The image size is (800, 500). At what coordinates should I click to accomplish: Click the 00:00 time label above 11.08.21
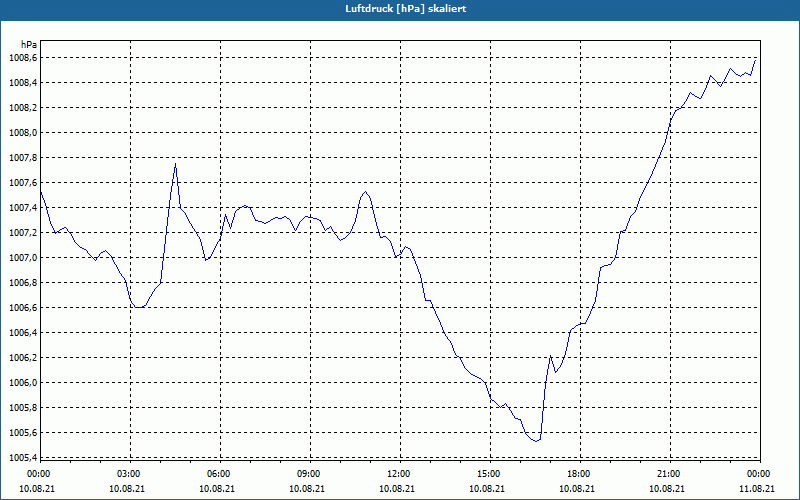759,474
